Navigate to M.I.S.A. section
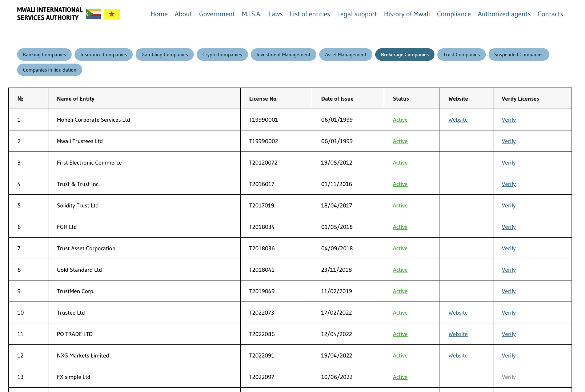 tap(252, 14)
